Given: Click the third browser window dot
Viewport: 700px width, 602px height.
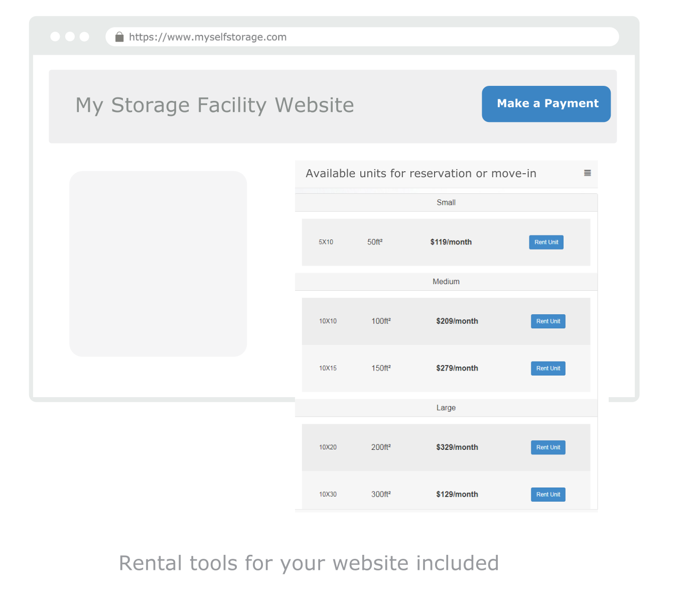Looking at the screenshot, I should (x=84, y=36).
